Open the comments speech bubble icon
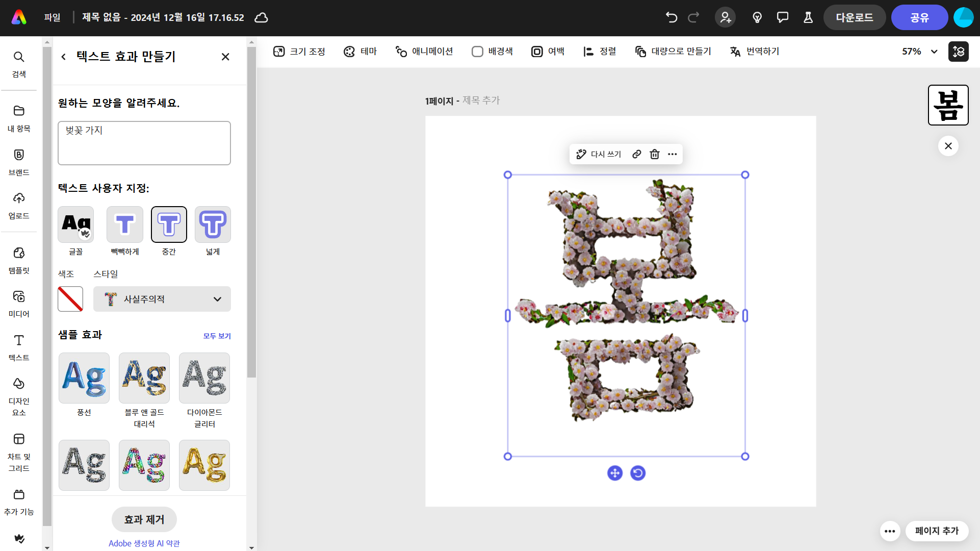 coord(782,17)
